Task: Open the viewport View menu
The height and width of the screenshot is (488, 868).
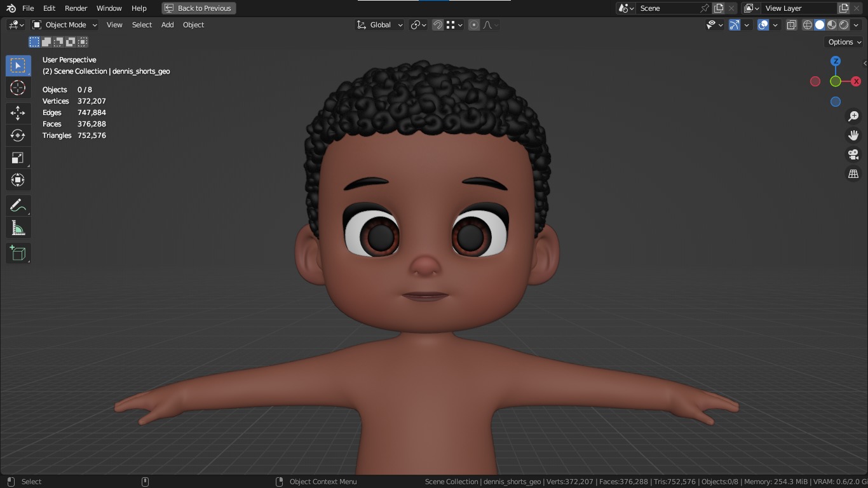Action: click(x=114, y=25)
